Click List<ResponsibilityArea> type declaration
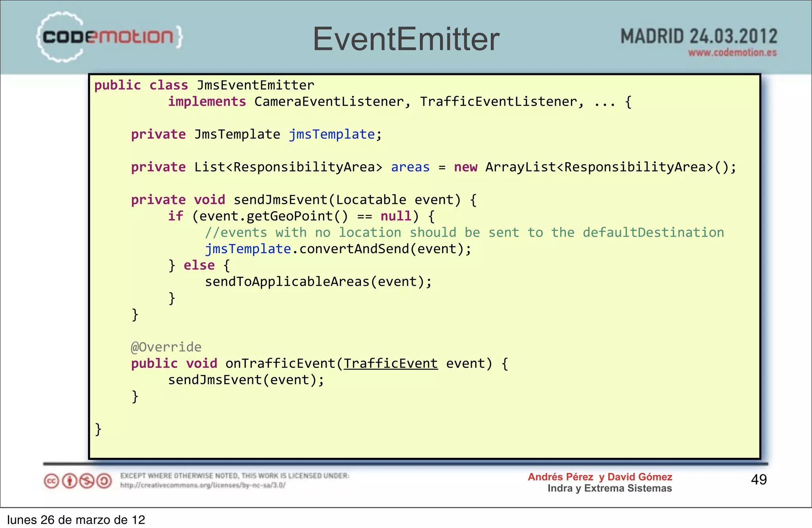The image size is (812, 528). pos(288,167)
